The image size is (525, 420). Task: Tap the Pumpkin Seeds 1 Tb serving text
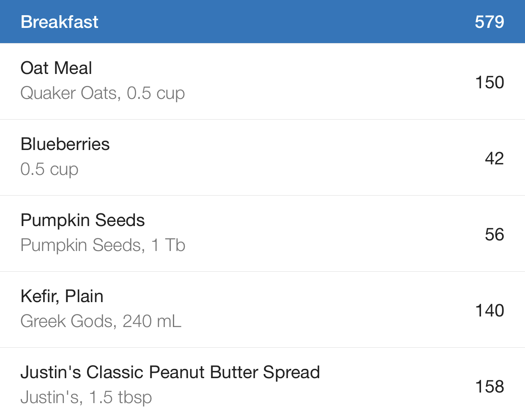103,245
